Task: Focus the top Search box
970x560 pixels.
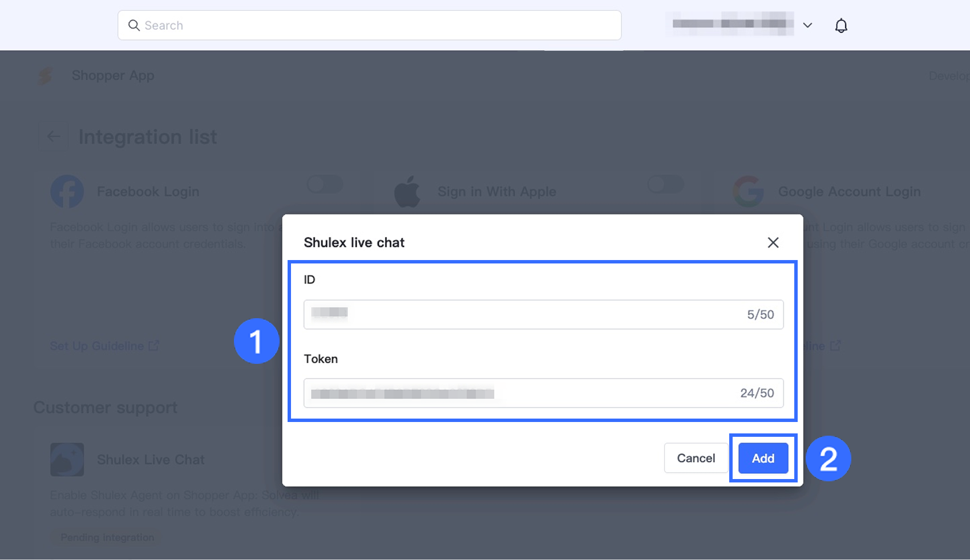Action: [377, 26]
